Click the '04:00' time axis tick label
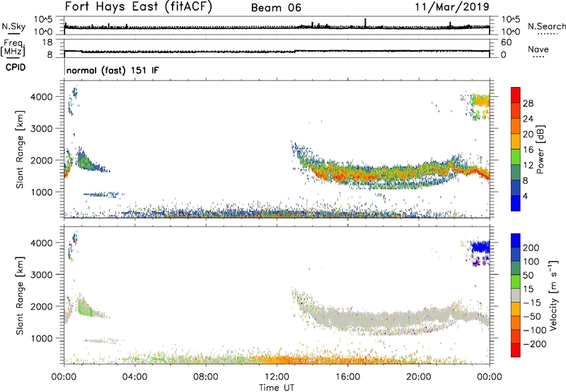 tap(134, 377)
